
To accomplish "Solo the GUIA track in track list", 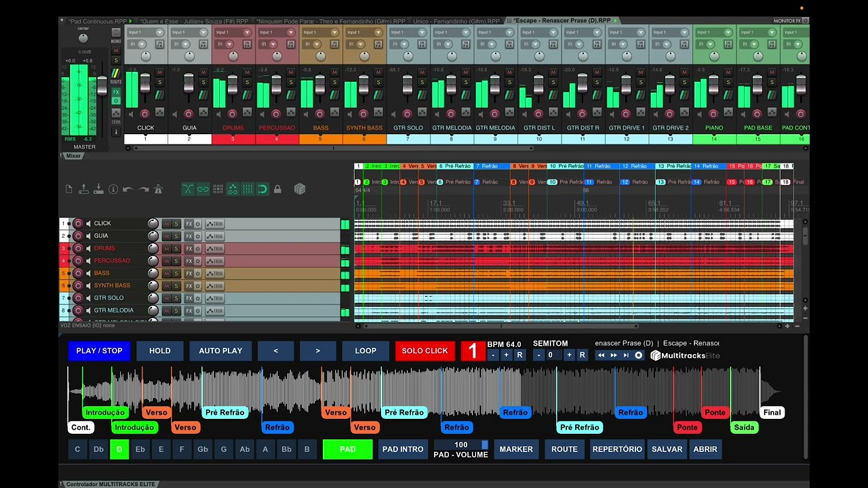I will pyautogui.click(x=176, y=236).
